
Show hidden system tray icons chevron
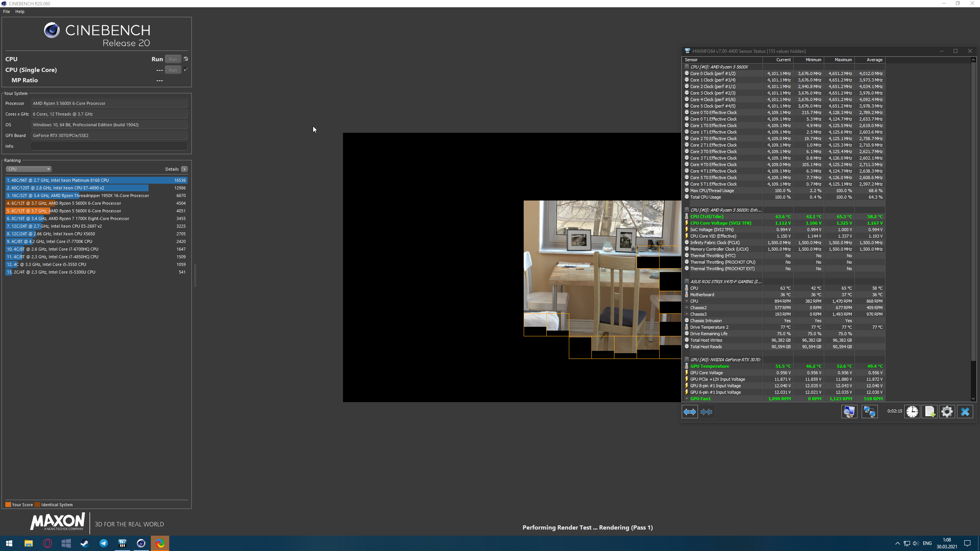click(x=897, y=543)
